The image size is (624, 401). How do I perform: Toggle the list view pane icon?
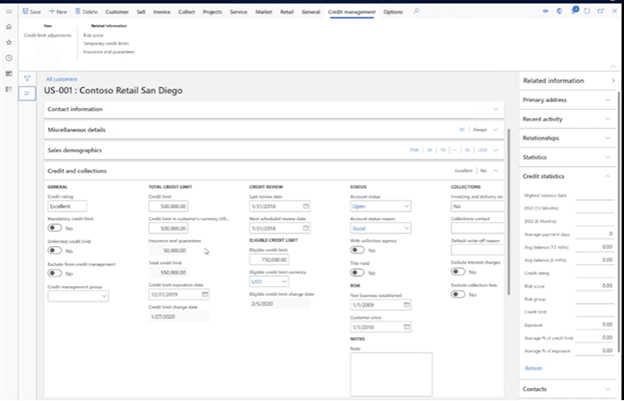click(27, 93)
